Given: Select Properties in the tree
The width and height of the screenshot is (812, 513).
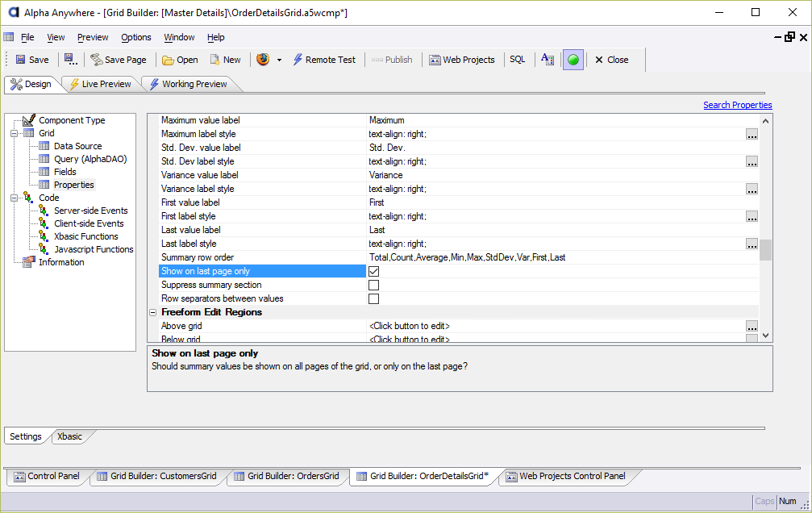Looking at the screenshot, I should [x=74, y=185].
